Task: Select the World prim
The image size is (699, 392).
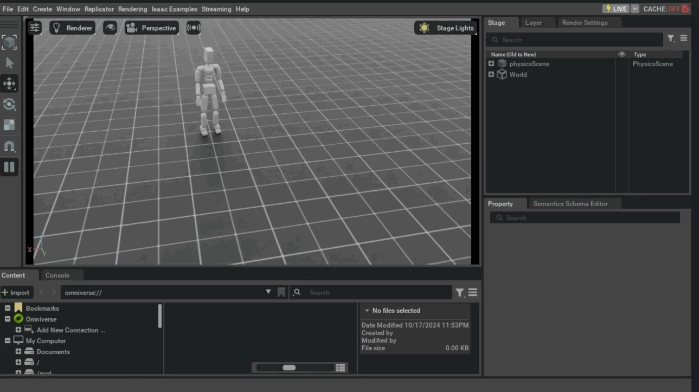Action: coord(518,74)
